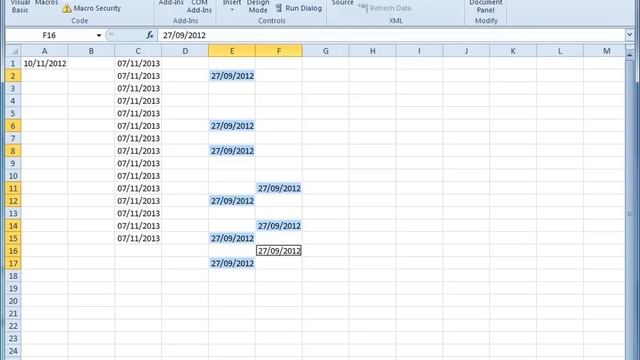Click cell E6 with 27/09/2012
Viewport: 640px width, 360px height.
point(232,126)
